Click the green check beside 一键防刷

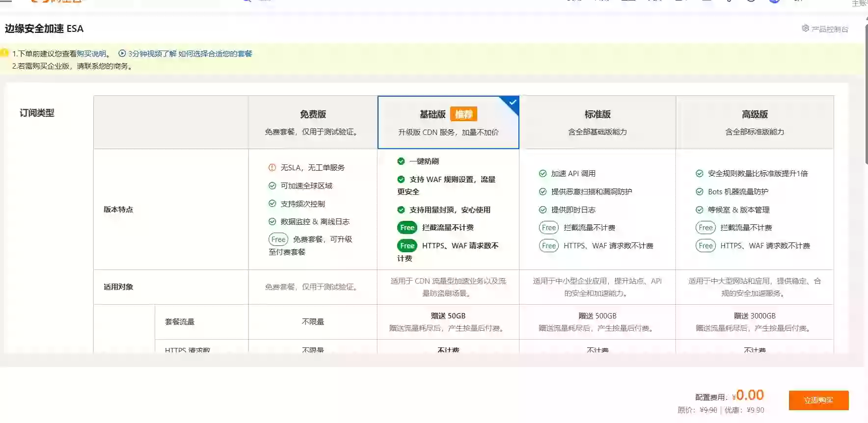click(x=401, y=161)
